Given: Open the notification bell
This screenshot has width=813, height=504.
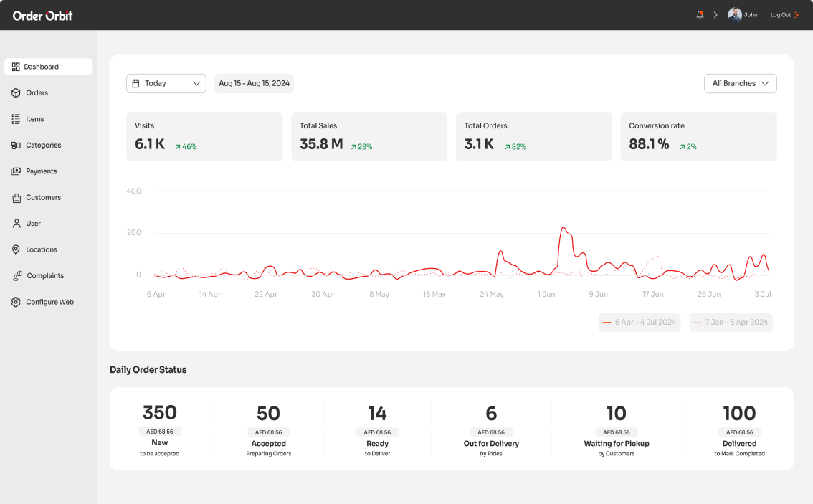Looking at the screenshot, I should (x=700, y=14).
